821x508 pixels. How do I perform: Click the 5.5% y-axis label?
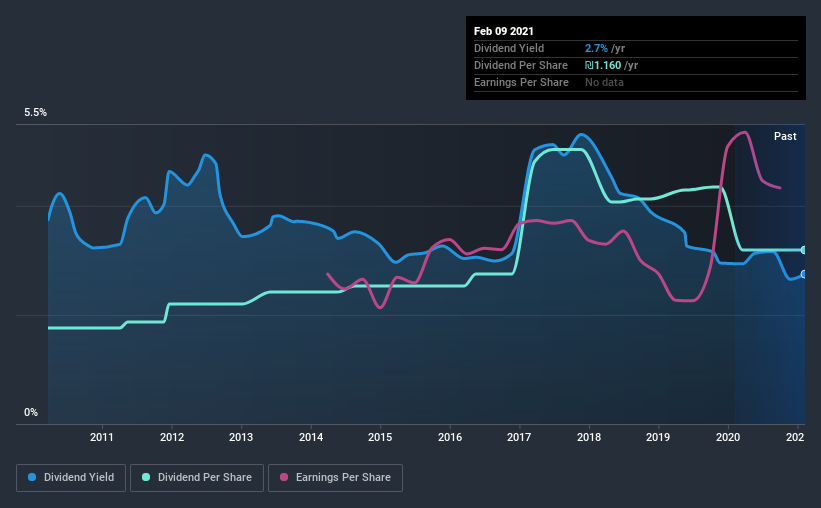(35, 112)
